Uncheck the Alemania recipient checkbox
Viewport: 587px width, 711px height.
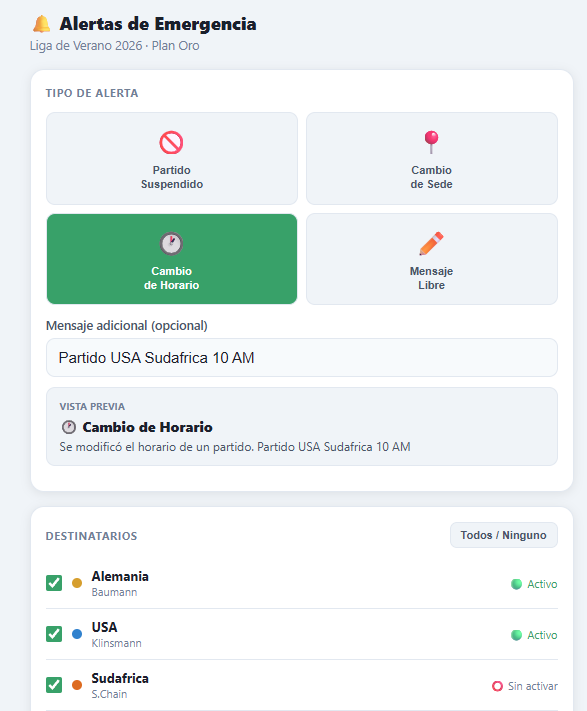[x=54, y=583]
